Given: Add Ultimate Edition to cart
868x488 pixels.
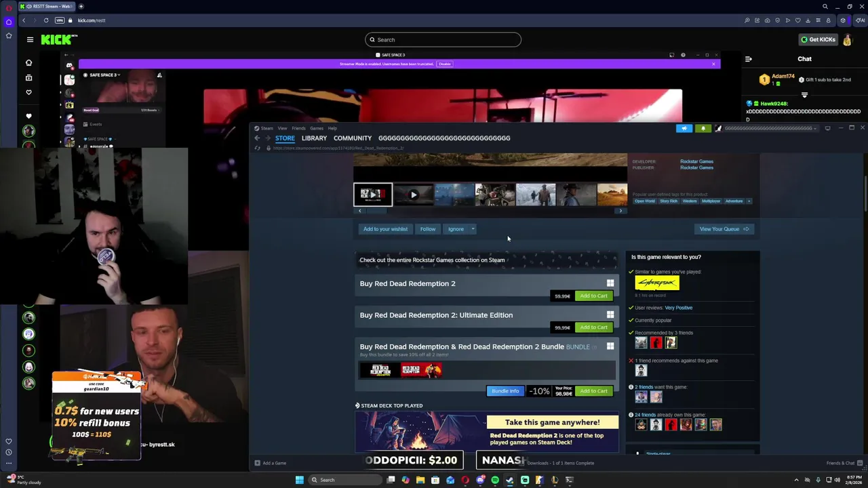Looking at the screenshot, I should coord(593,327).
